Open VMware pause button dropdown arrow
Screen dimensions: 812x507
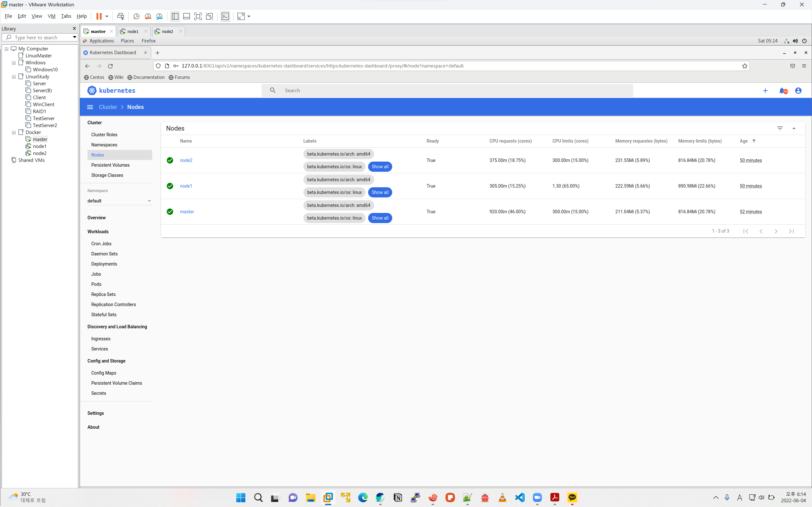pos(107,16)
